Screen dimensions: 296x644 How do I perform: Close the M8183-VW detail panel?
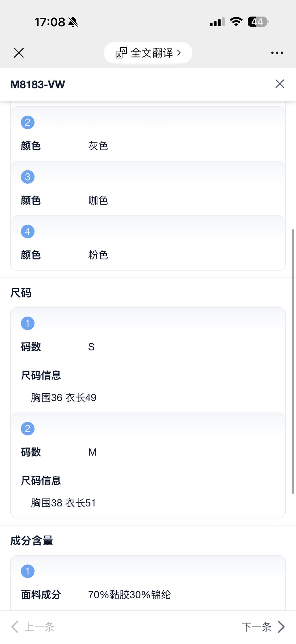tap(280, 84)
